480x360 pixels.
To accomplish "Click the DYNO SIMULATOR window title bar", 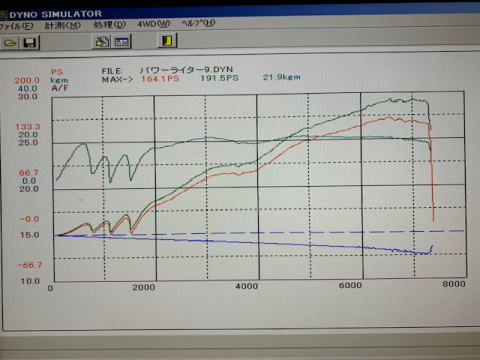I will point(240,13).
